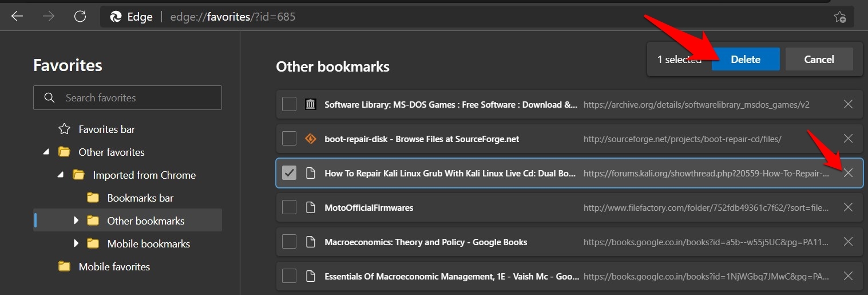Reload the page with refresh icon
The width and height of the screenshot is (868, 295).
tap(80, 17)
